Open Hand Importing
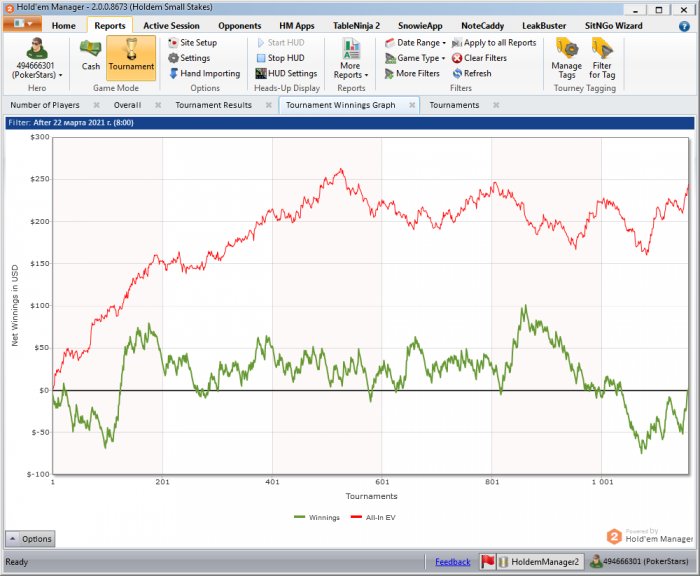Image resolution: width=700 pixels, height=576 pixels. 204,73
